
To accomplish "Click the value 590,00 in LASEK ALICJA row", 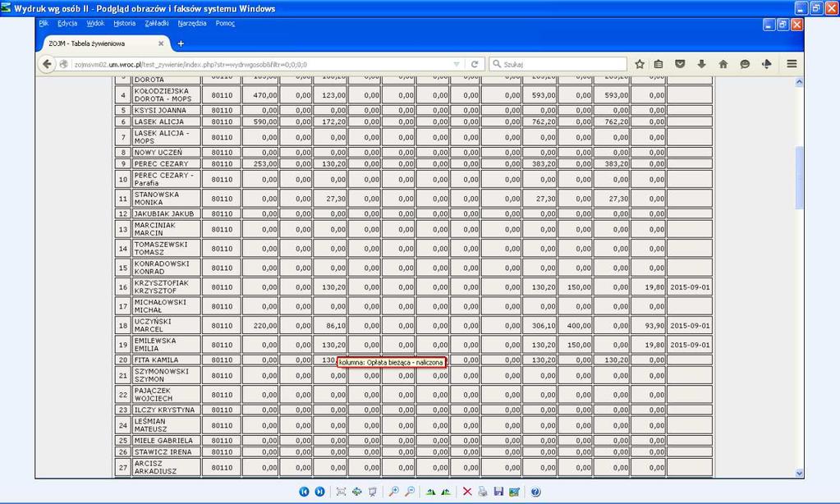I will pos(264,122).
